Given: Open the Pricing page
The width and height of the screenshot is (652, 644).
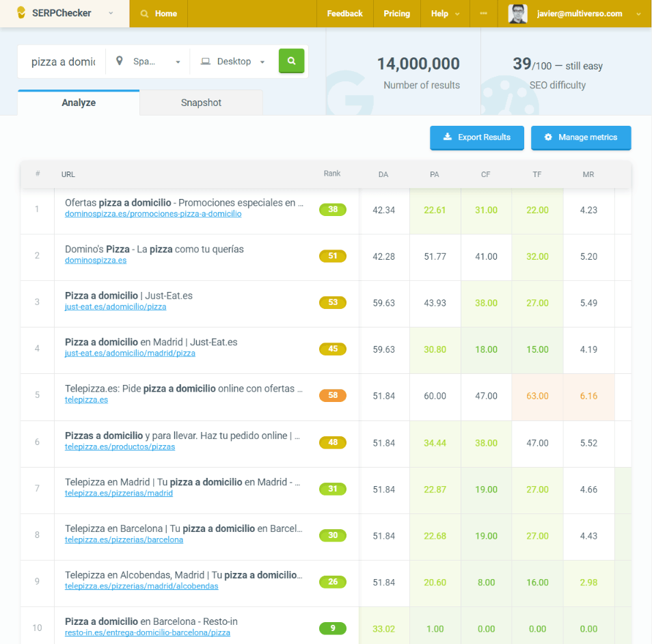Looking at the screenshot, I should tap(396, 13).
